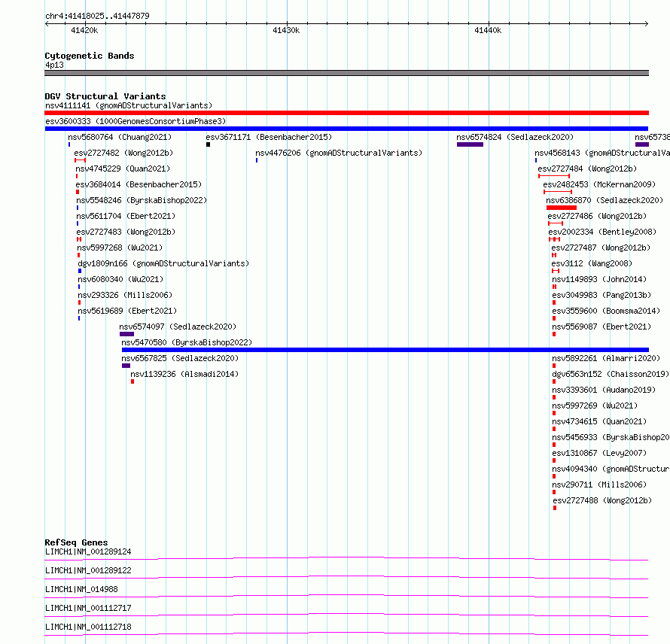This screenshot has height=644, width=670.
Task: Click esv3559600 (Boomsma2014) variant
Action: [x=606, y=311]
